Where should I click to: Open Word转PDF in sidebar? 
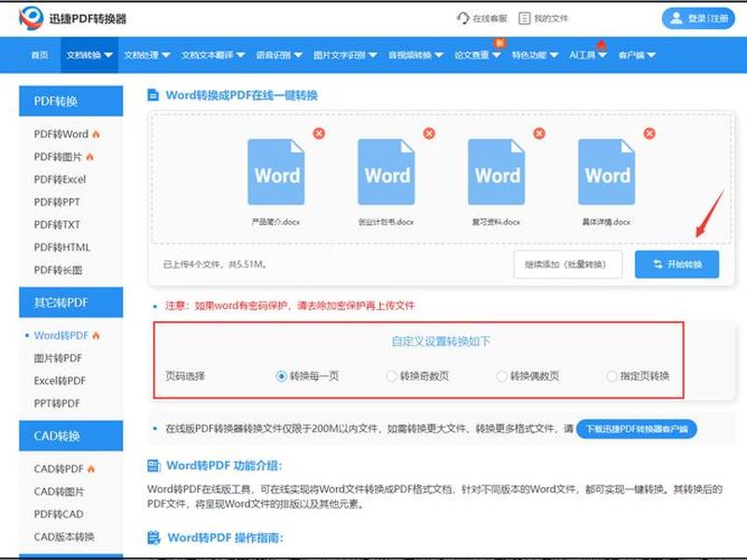(x=61, y=335)
